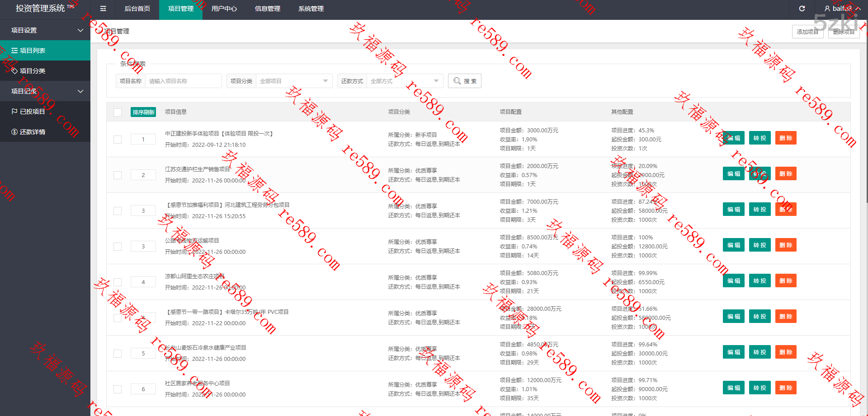Open the 项目分类 dropdown filter
The height and width of the screenshot is (416, 868).
(x=294, y=81)
